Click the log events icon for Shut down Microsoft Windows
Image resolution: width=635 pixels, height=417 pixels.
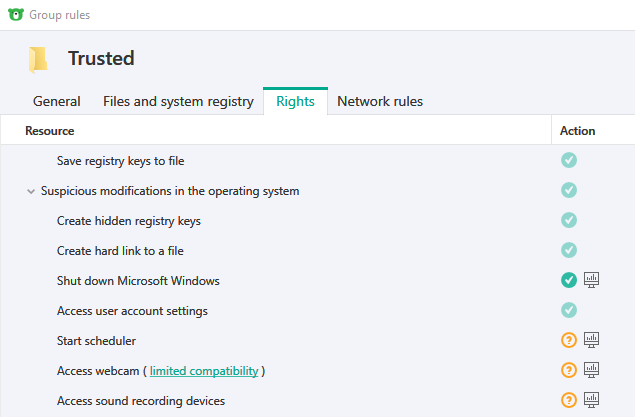pos(591,280)
